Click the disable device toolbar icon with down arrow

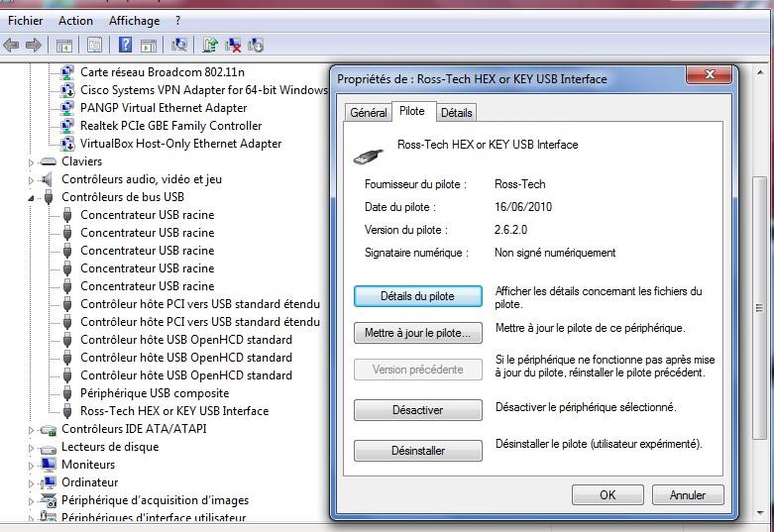tap(256, 45)
